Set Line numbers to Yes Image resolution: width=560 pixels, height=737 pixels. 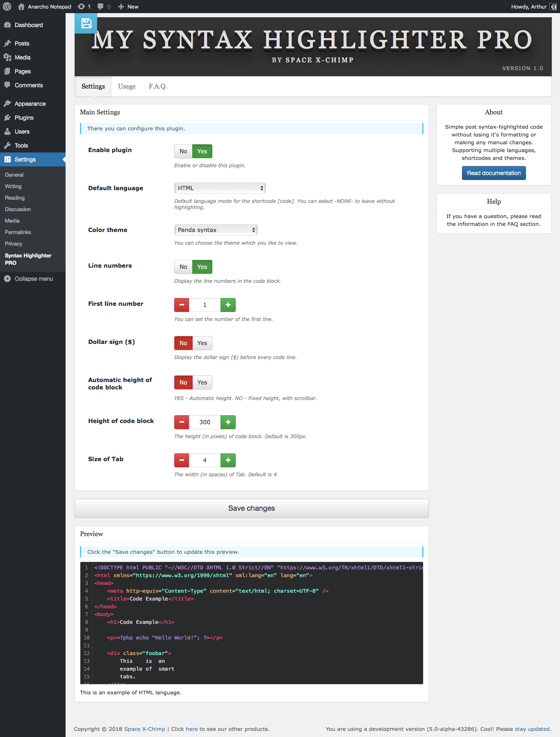(202, 267)
